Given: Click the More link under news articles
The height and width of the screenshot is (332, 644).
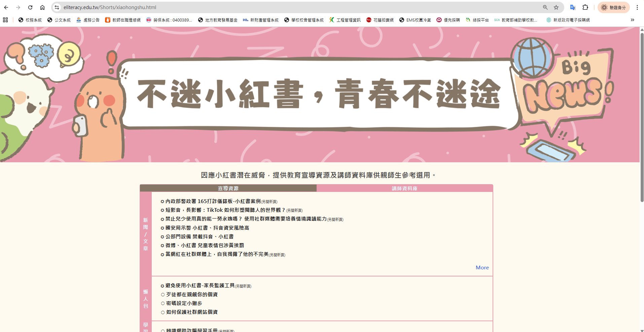Looking at the screenshot, I should (482, 268).
